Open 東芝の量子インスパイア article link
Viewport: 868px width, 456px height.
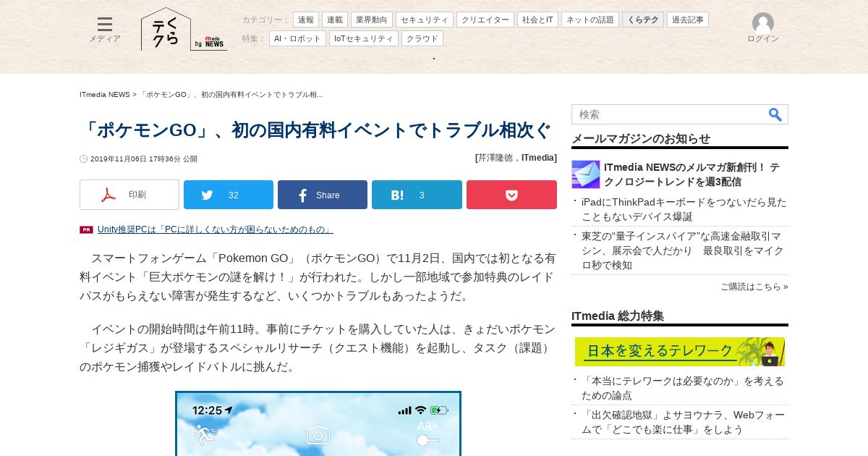pos(684,250)
